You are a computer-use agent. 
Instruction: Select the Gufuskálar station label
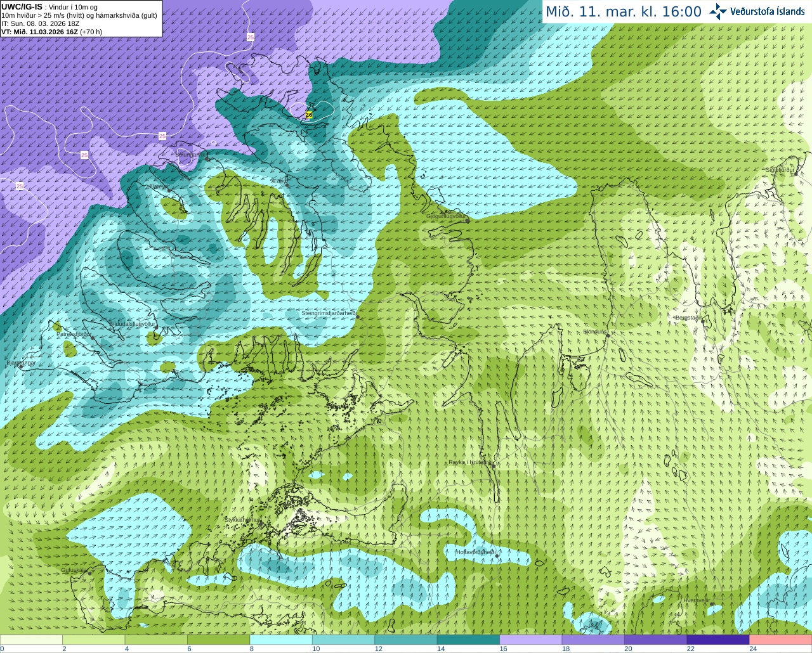(74, 570)
